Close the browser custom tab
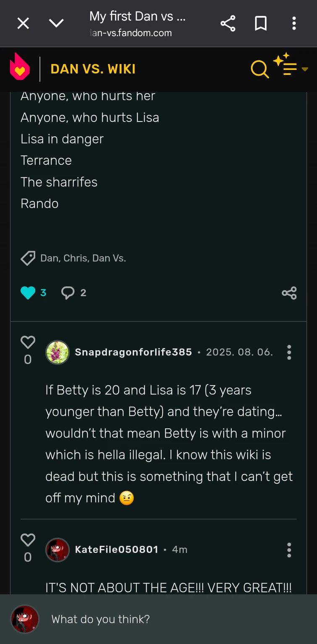Image resolution: width=317 pixels, height=644 pixels. coord(23,24)
